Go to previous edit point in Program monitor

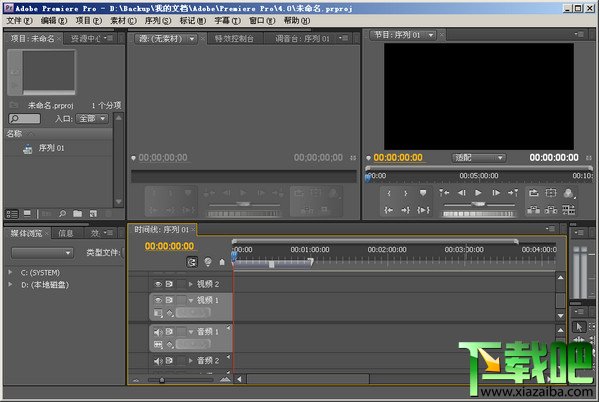[x=444, y=193]
